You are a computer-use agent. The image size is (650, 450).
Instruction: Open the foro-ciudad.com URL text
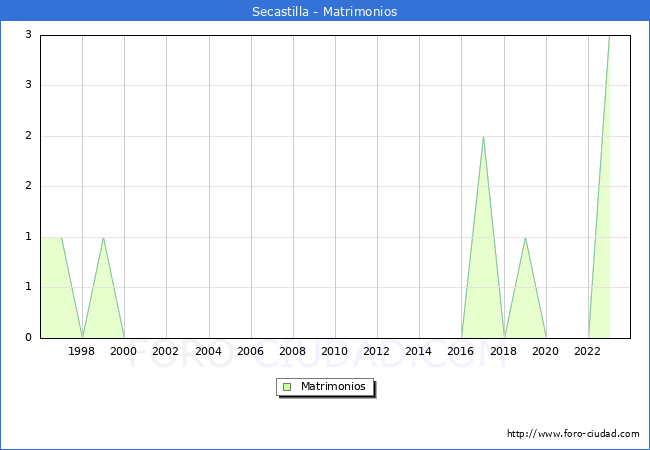pos(573,434)
